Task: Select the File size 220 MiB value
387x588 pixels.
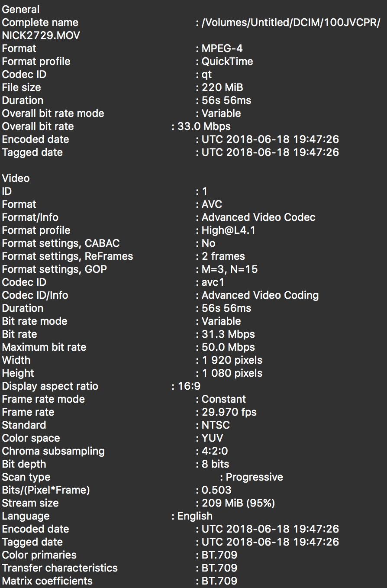Action: click(x=223, y=87)
